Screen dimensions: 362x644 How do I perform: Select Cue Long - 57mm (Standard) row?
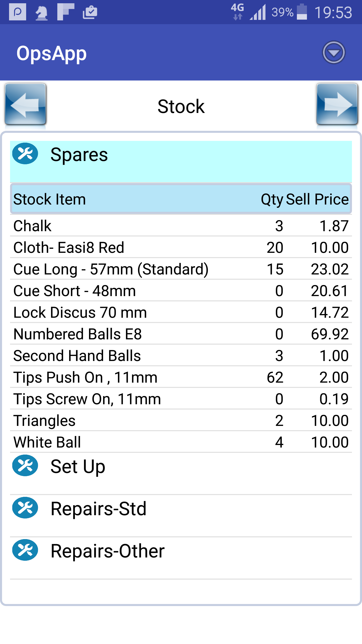[181, 269]
